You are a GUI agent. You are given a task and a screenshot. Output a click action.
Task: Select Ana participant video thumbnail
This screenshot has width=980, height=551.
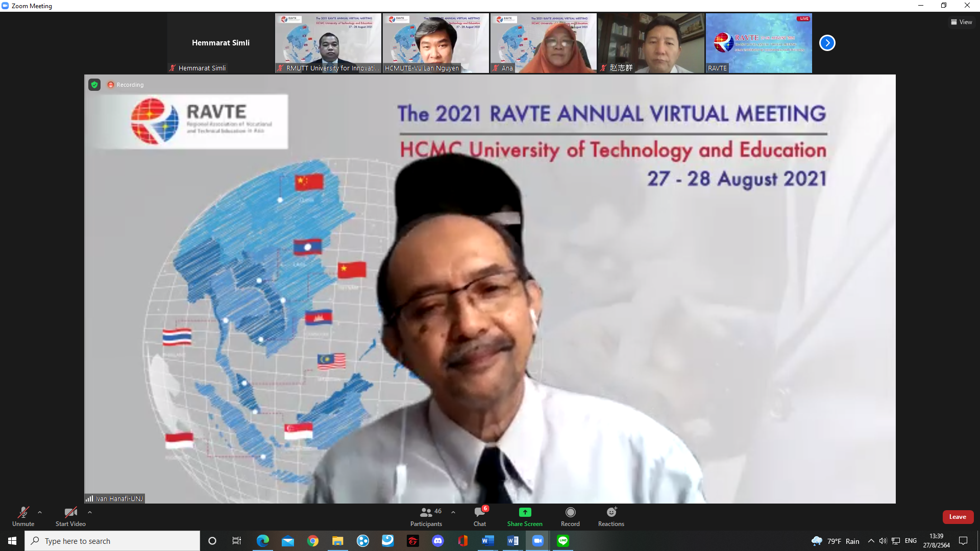pos(544,43)
